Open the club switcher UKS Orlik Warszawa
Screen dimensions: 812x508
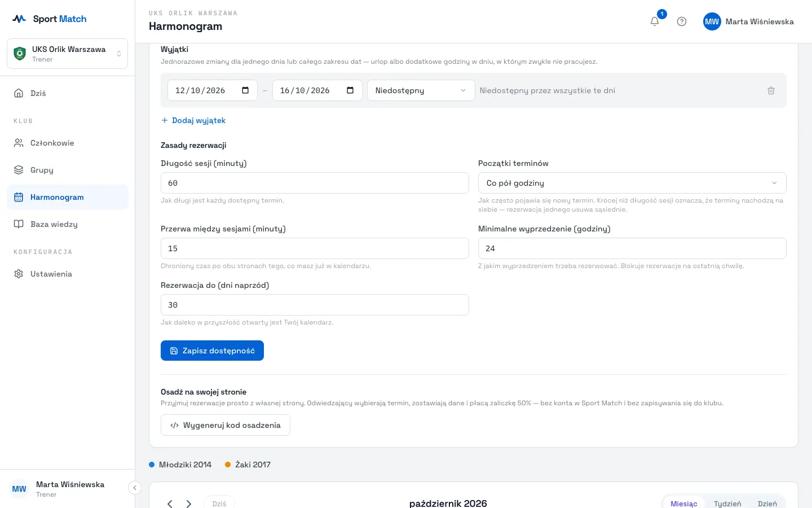[x=67, y=54]
